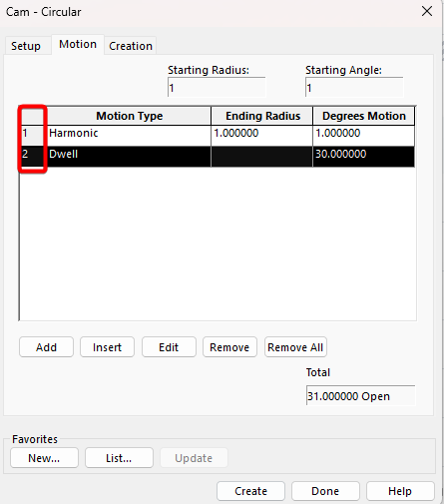
Task: Click row number 1 header cell
Action: [33, 136]
